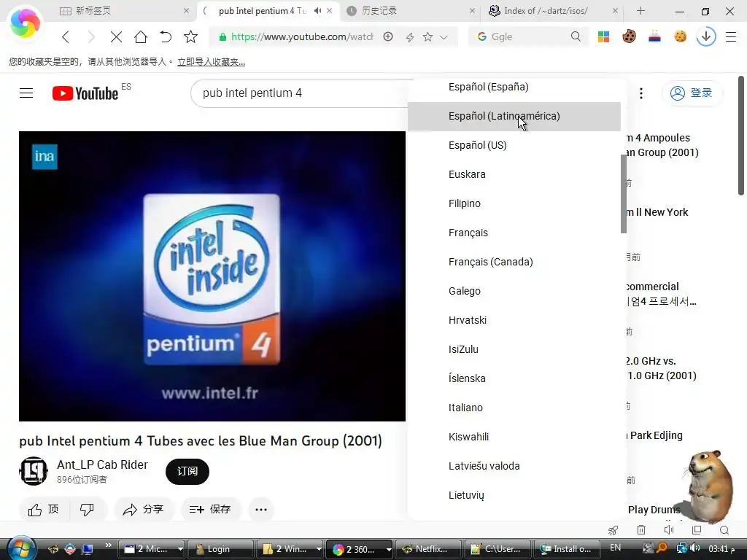Open the downloads arrow button

click(706, 36)
